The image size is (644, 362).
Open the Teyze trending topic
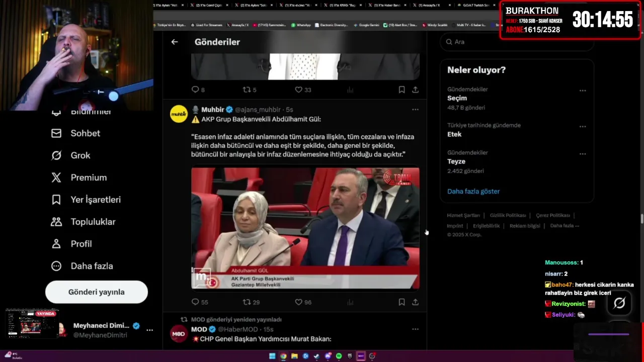coord(456,161)
